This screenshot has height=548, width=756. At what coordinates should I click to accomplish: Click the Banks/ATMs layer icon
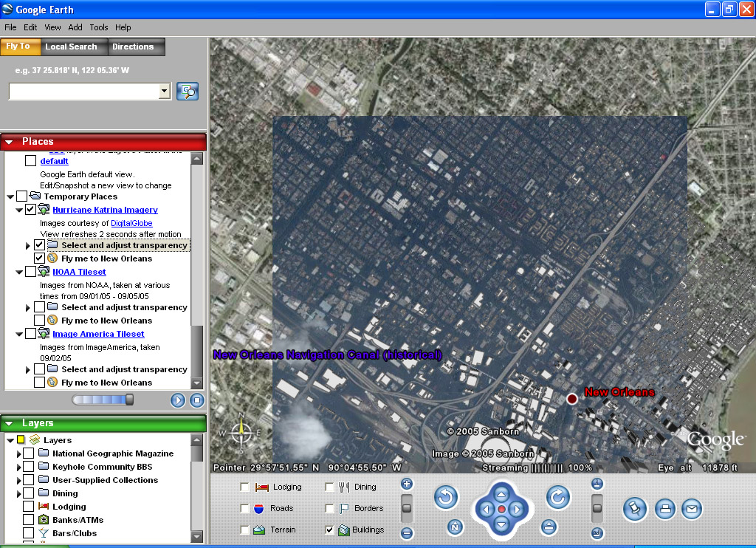point(44,519)
